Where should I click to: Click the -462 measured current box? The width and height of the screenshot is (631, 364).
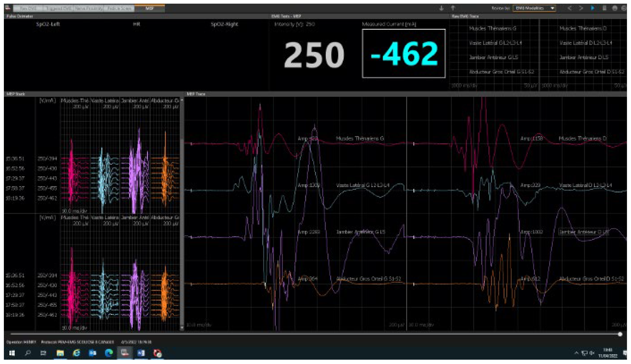coord(404,53)
